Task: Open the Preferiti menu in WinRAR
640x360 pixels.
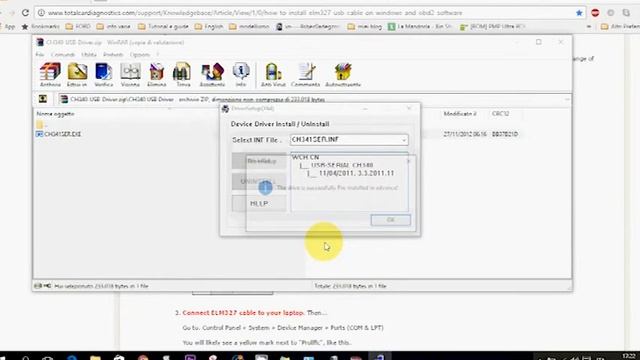Action: pos(113,54)
